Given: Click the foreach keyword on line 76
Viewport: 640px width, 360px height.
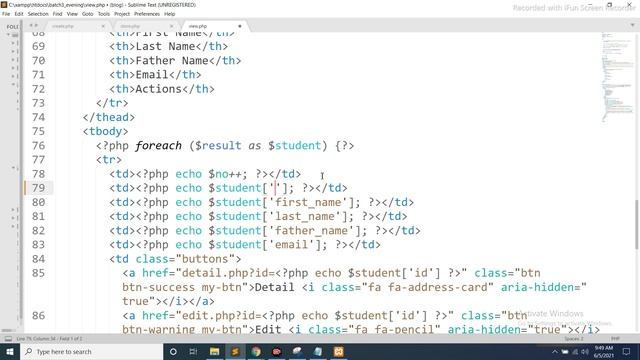Looking at the screenshot, I should [158, 146].
